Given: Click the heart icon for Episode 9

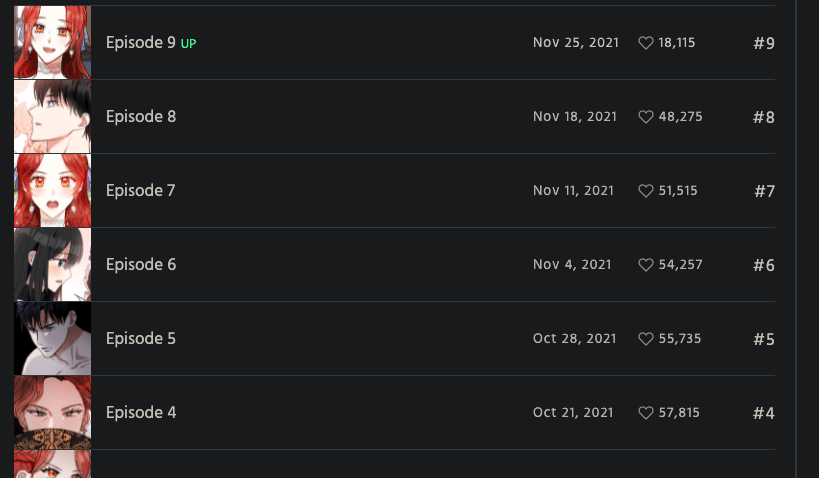Looking at the screenshot, I should click(x=645, y=43).
